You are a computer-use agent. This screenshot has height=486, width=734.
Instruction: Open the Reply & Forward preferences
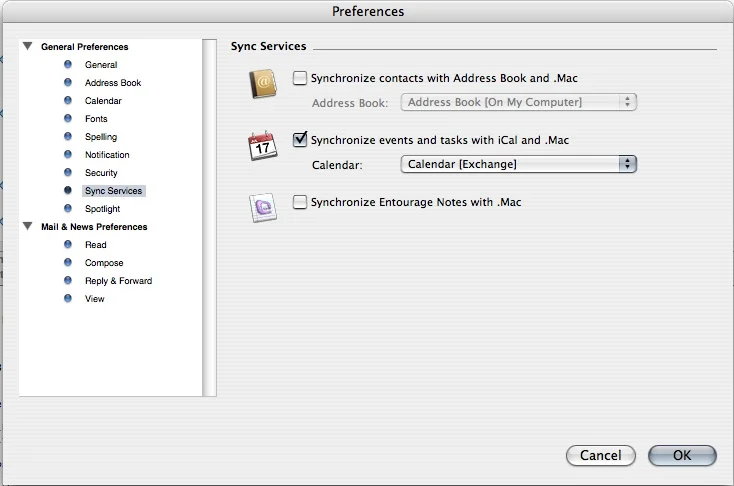pyautogui.click(x=118, y=281)
